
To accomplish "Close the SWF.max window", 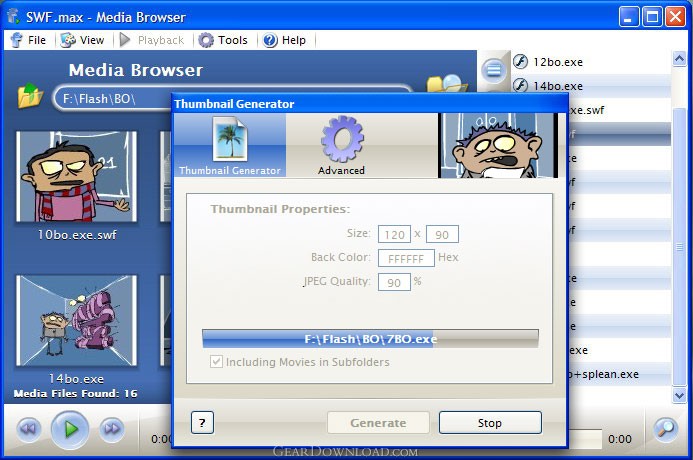I will [x=675, y=17].
